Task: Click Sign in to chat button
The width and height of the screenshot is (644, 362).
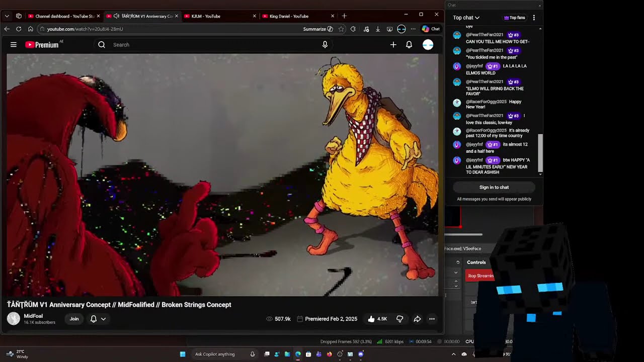Action: click(494, 188)
